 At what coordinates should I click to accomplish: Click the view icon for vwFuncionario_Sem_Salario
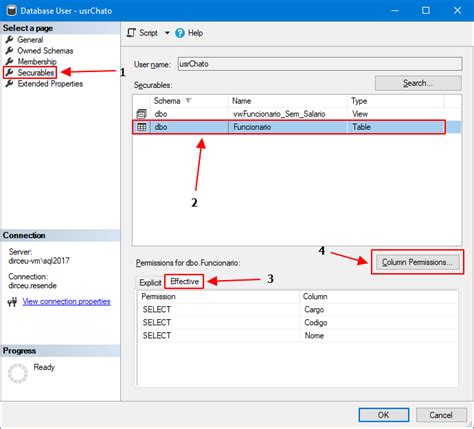(x=141, y=114)
